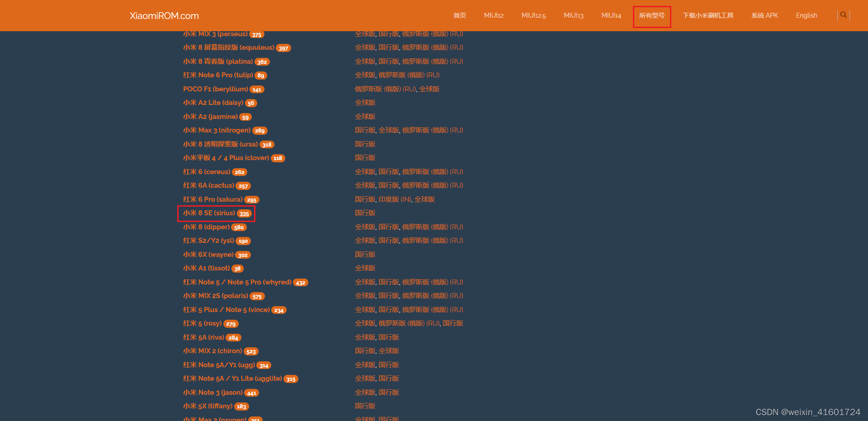Image resolution: width=868 pixels, height=421 pixels.
Task: Open 小米 A1 (tissot) link
Action: pos(207,268)
